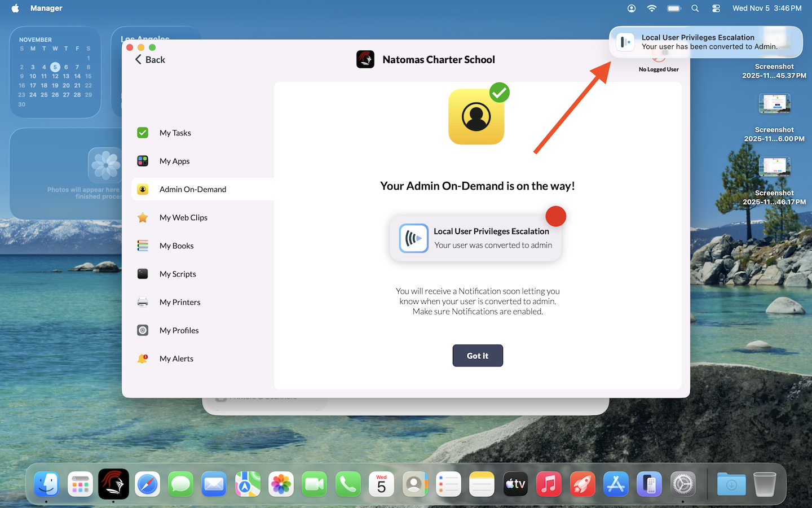Open the App Store from the Dock
The image size is (812, 508).
pyautogui.click(x=616, y=484)
